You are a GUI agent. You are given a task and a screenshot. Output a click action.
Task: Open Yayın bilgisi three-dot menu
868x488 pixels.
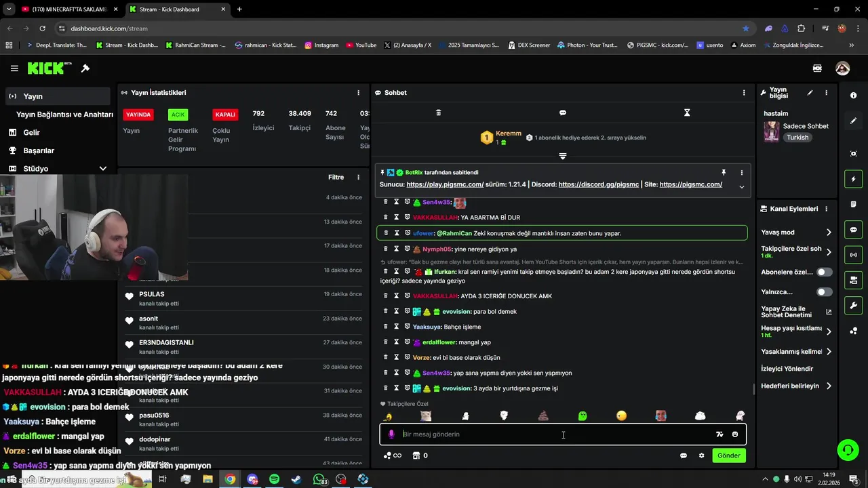(826, 93)
